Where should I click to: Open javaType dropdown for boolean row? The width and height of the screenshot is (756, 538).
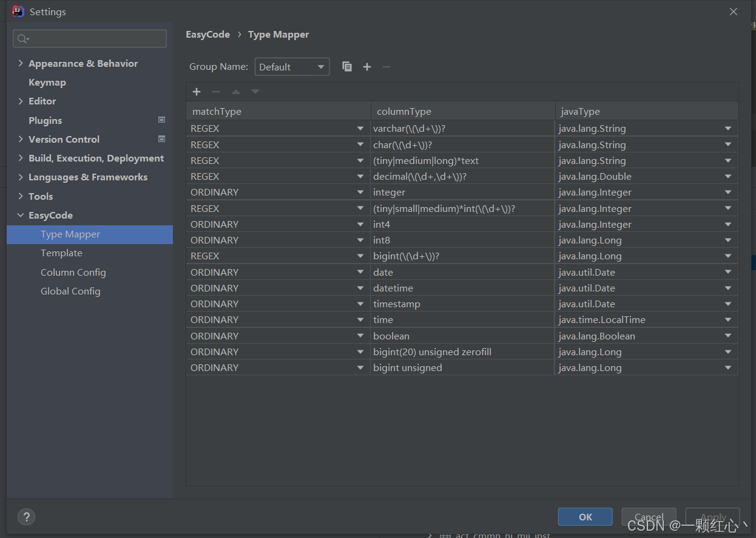(x=728, y=336)
